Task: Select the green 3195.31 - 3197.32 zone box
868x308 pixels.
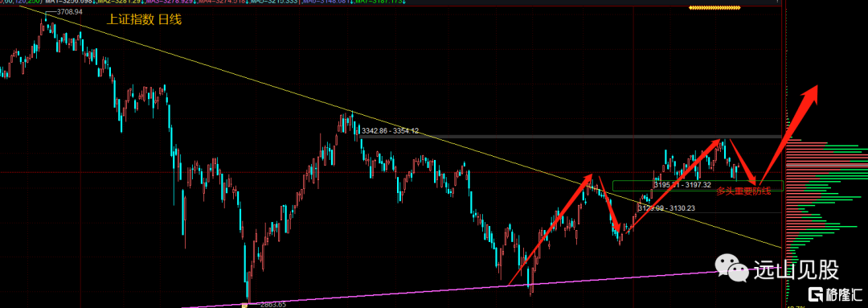Action: coord(698,186)
